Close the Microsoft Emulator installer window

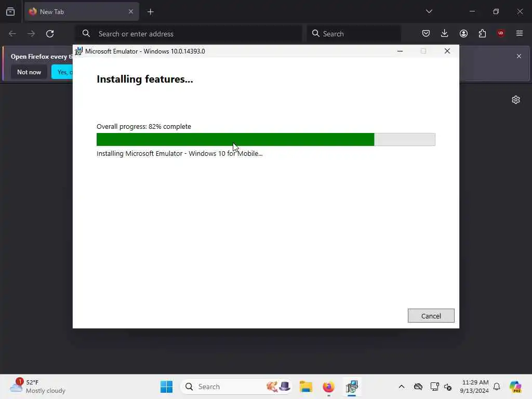point(447,51)
